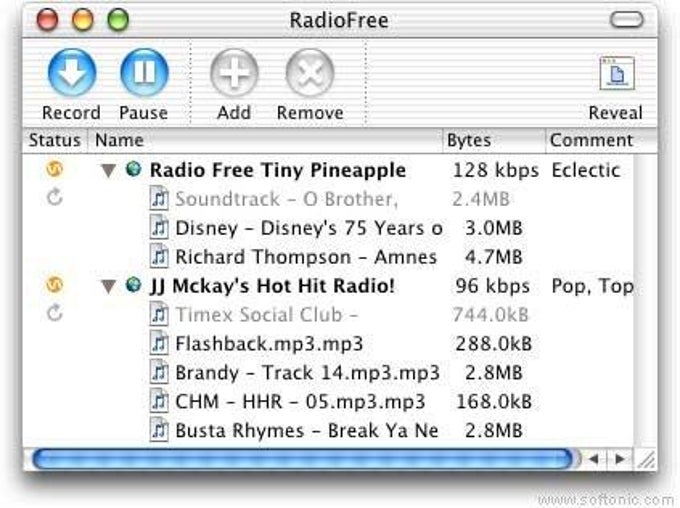Click the Remove station icon

coord(310,72)
